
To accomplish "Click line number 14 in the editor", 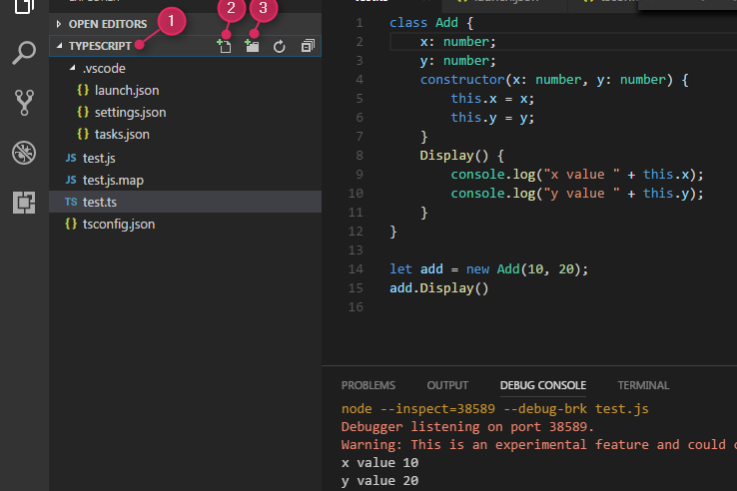I will point(356,269).
